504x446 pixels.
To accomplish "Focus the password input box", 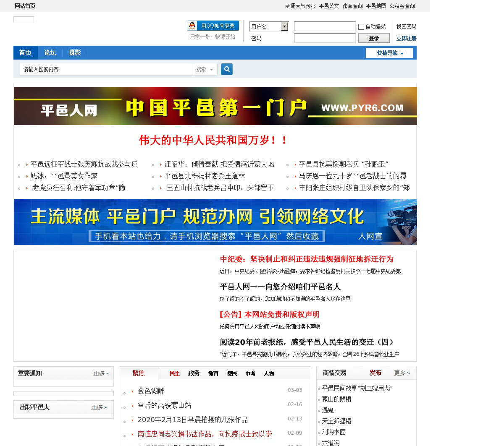I will [324, 38].
